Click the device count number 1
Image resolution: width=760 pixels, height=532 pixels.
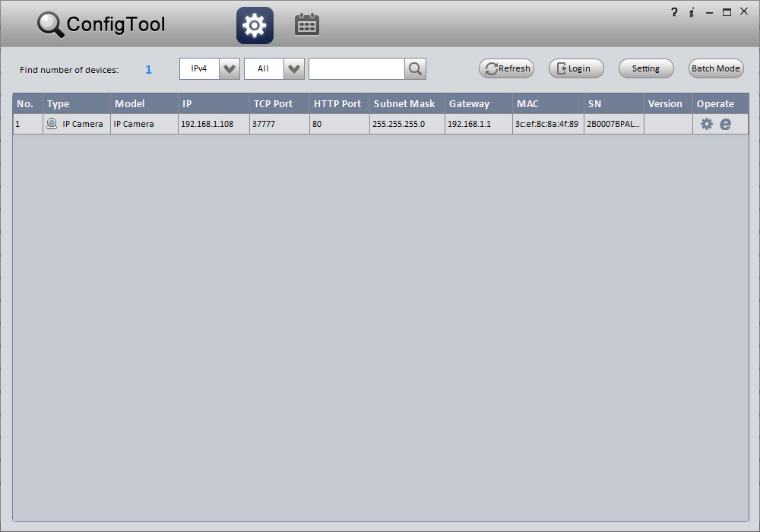[x=149, y=70]
